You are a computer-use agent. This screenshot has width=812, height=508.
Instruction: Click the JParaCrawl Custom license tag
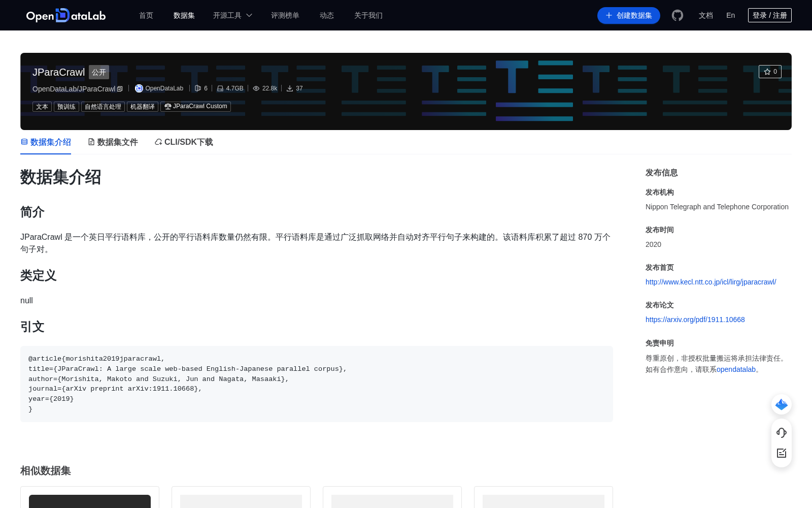(195, 107)
